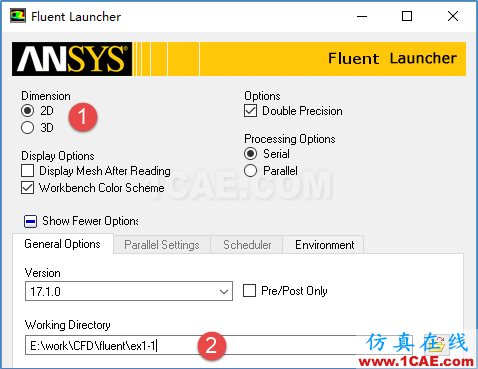Open the Scheduler tab
The width and height of the screenshot is (478, 369).
247,245
